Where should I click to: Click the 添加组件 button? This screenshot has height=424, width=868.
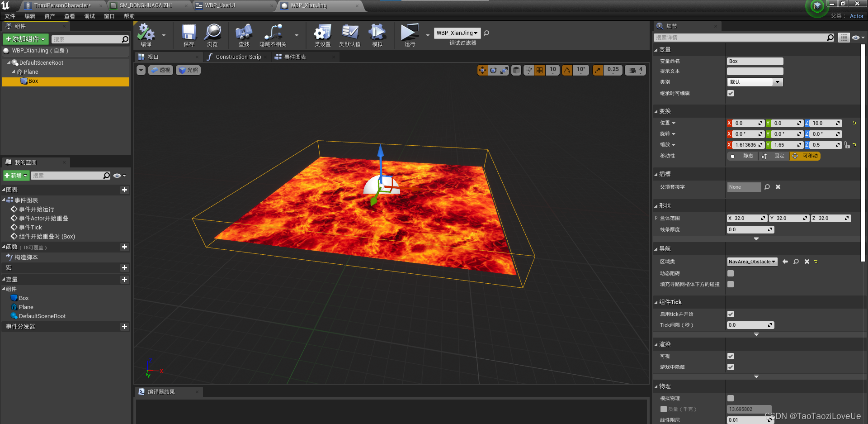25,39
